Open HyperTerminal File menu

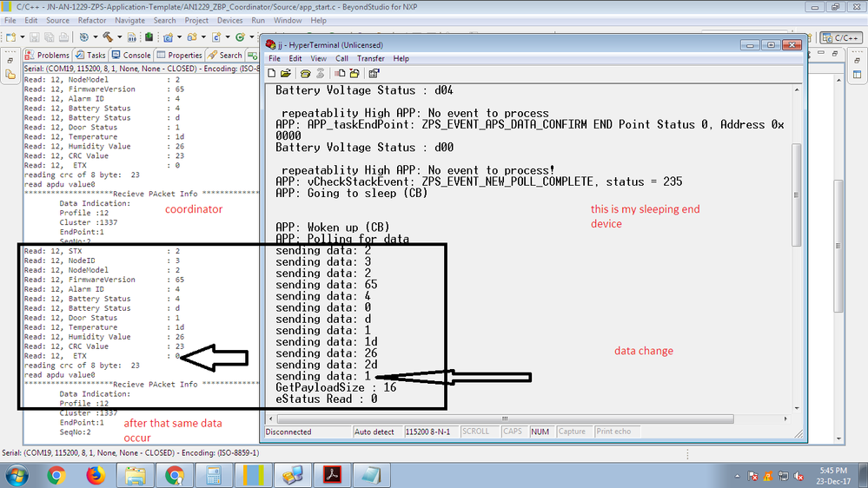(x=275, y=59)
